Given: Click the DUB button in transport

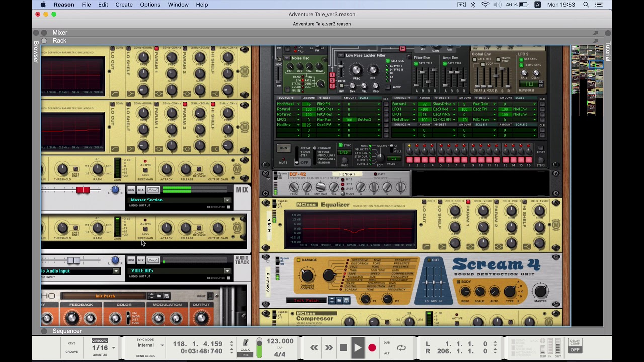Looking at the screenshot, I should [x=387, y=343].
